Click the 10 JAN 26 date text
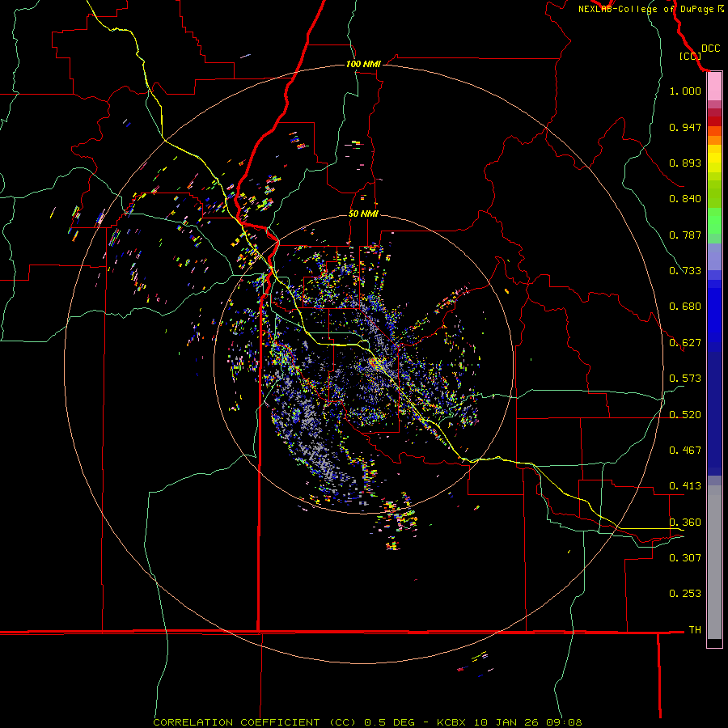The height and width of the screenshot is (728, 728). tap(506, 722)
